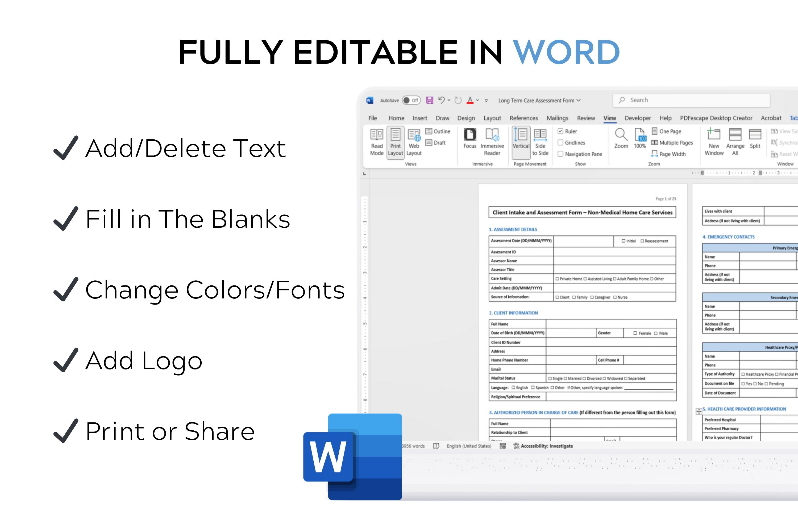Viewport: 798px width, 532px height.
Task: Check the Spanish language box
Action: (x=533, y=388)
